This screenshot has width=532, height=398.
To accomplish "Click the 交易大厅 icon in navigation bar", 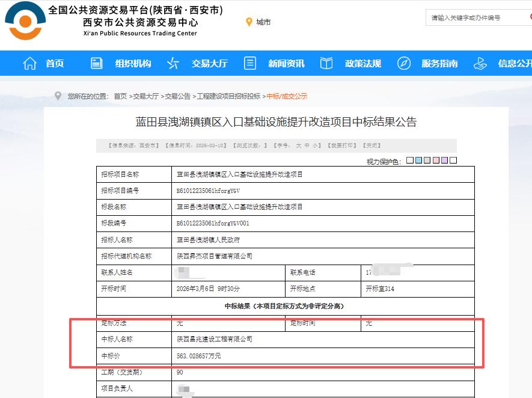I will click(x=172, y=63).
